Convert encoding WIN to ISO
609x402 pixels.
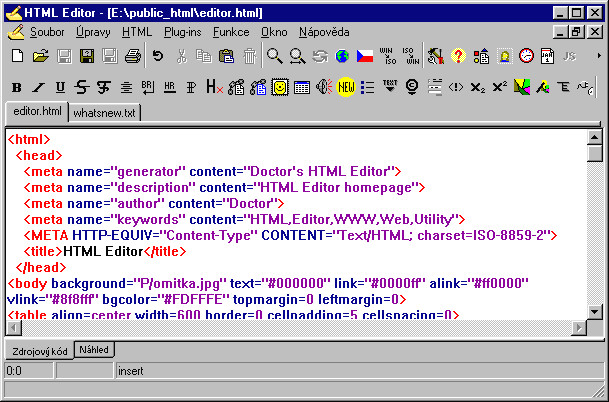(387, 56)
